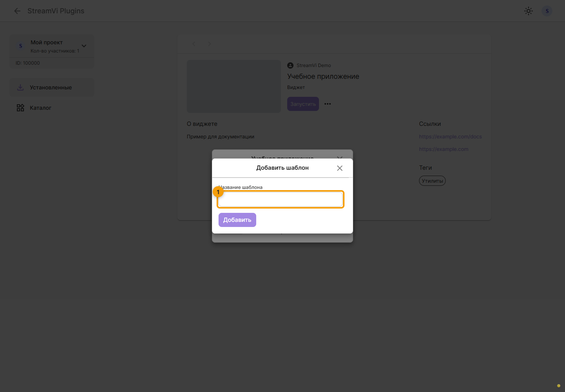
Task: Click the grid icon beside Каталог
Action: coord(20,108)
